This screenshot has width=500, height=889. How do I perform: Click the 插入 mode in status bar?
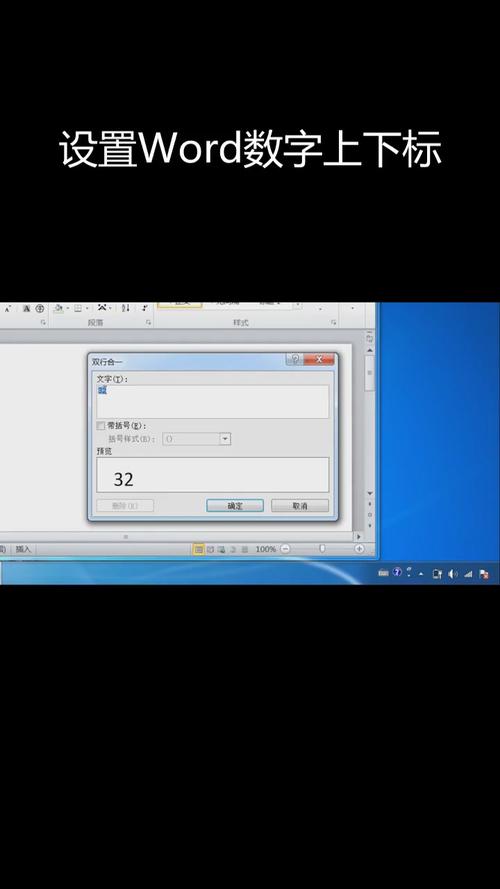pos(23,549)
